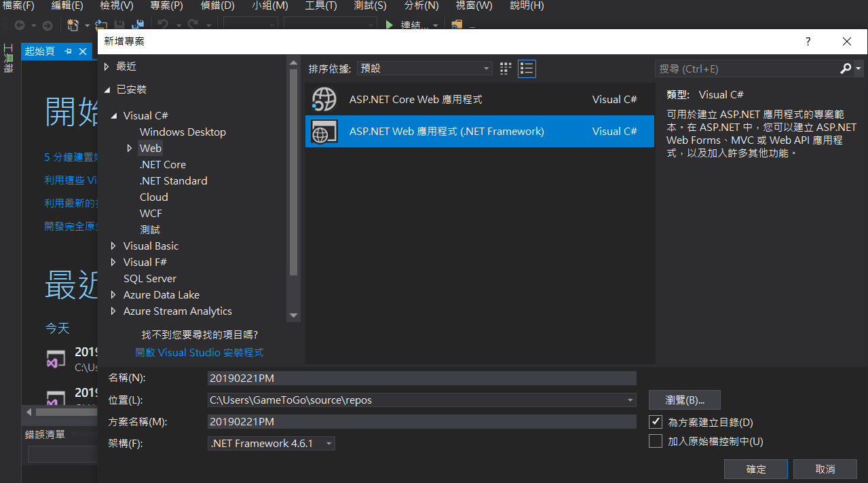This screenshot has width=868, height=483.
Task: Click the 瀏覽(B)... button
Action: tap(684, 400)
